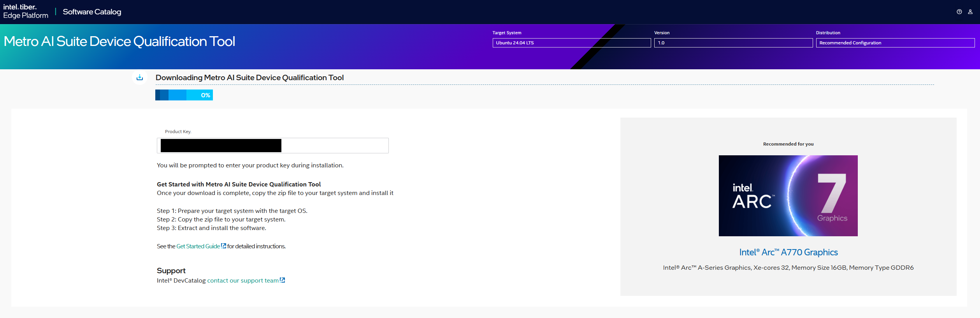Click external link icon after support team

tap(283, 280)
